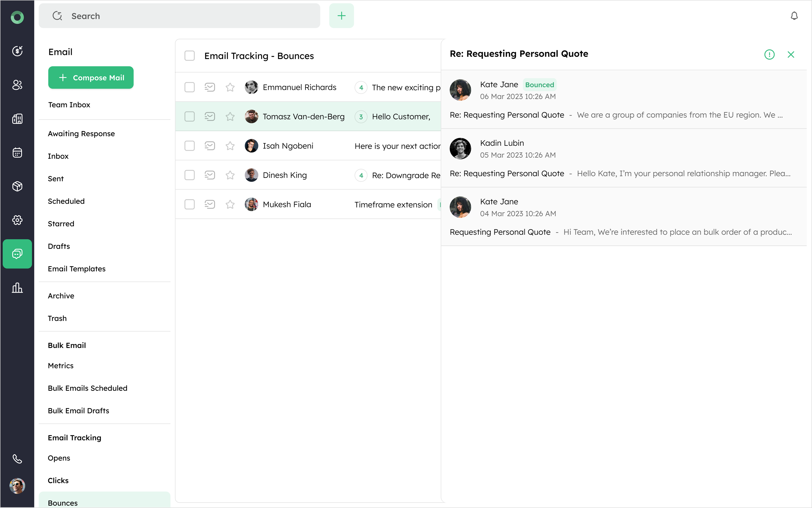Open the contacts icon in sidebar

[x=17, y=85]
